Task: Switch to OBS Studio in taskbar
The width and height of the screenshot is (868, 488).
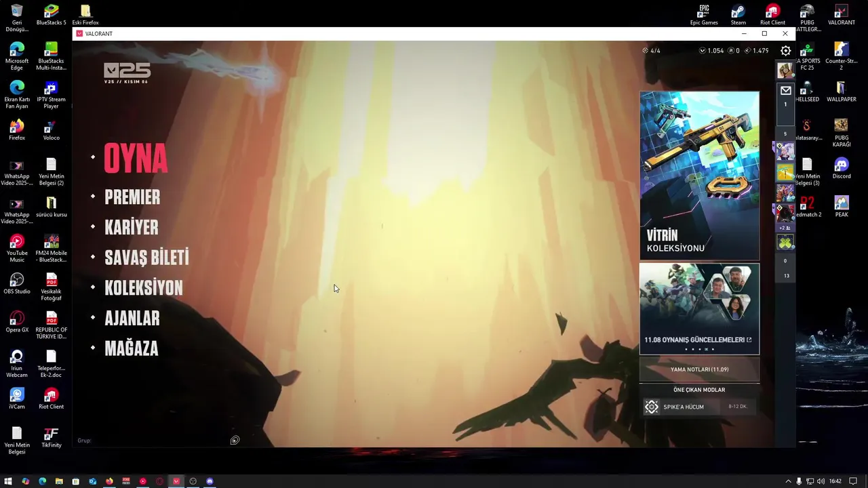Action: [193, 481]
